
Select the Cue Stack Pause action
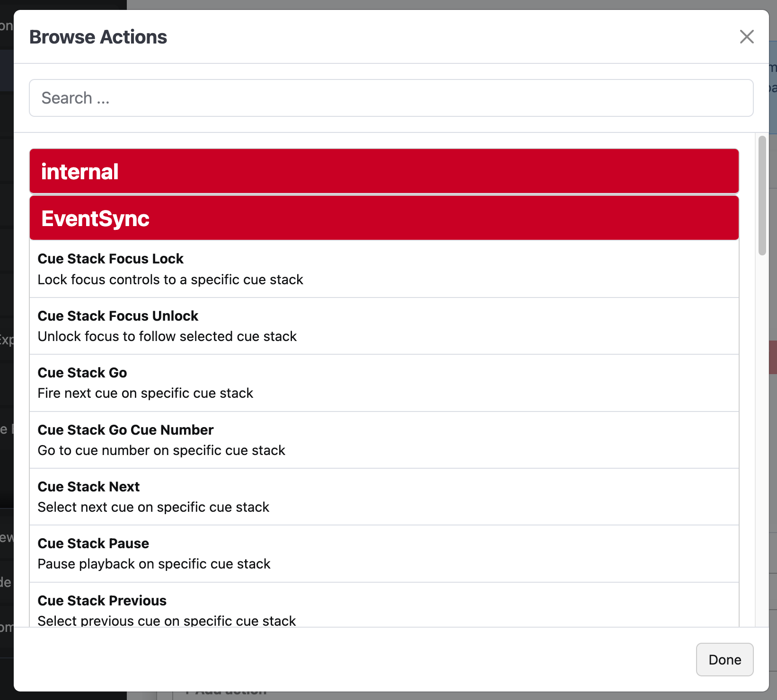tap(384, 554)
